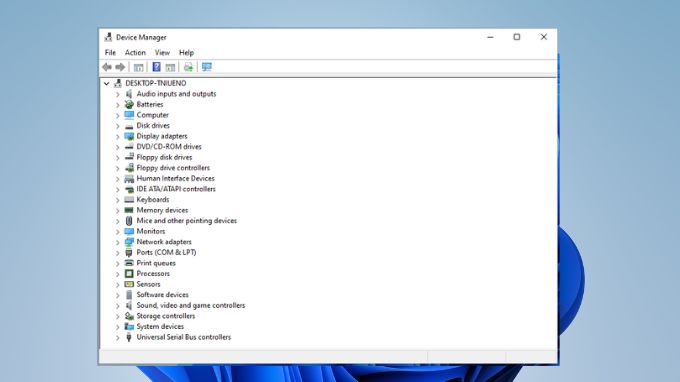680x382 pixels.
Task: Select the Batteries category icon
Action: click(x=129, y=104)
